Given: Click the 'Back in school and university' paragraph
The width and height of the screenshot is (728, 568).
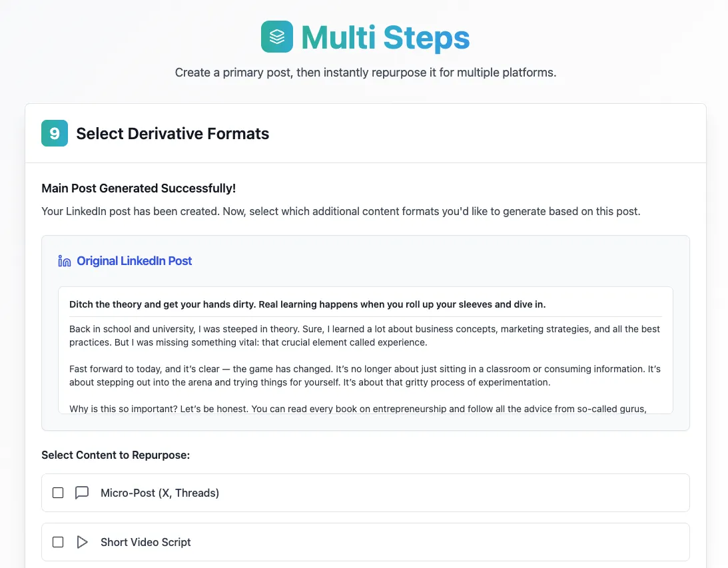Looking at the screenshot, I should [365, 336].
